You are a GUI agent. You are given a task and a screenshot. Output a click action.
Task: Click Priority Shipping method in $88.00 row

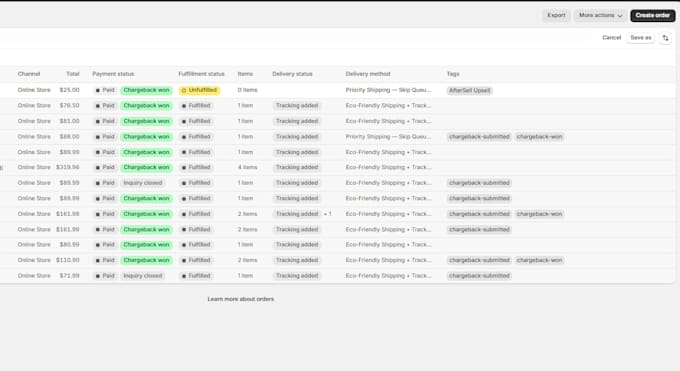[x=389, y=137]
